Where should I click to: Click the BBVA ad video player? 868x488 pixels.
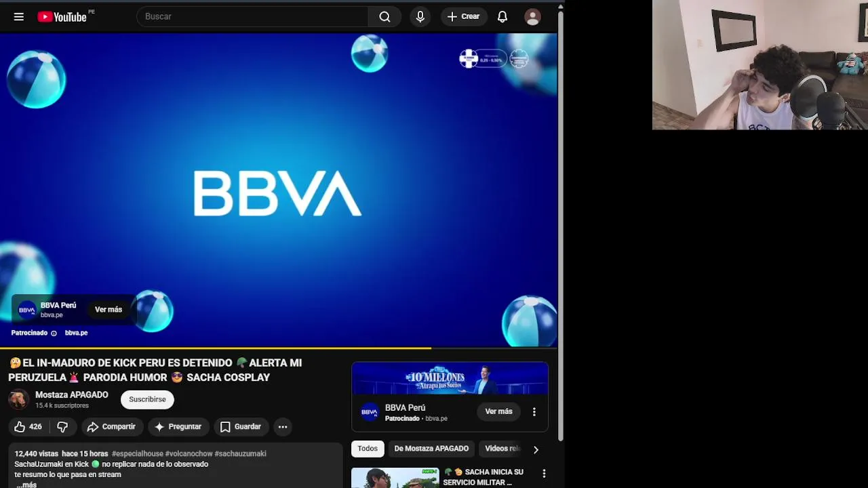click(x=278, y=190)
